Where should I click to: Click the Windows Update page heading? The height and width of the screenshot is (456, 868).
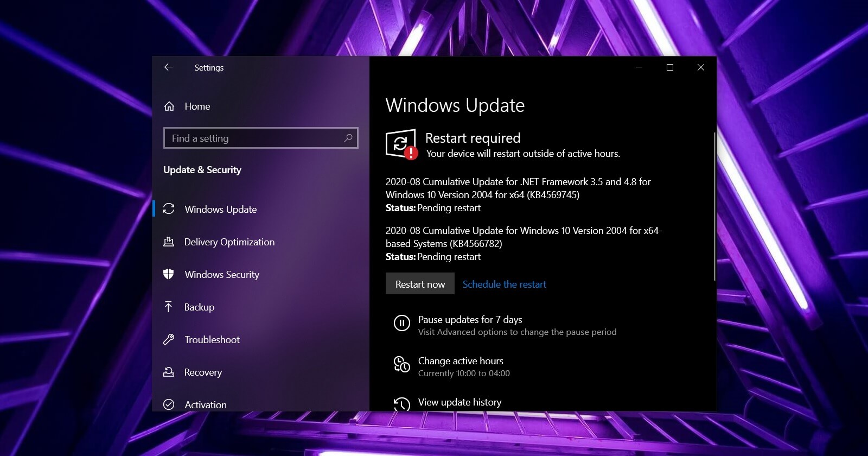point(455,105)
